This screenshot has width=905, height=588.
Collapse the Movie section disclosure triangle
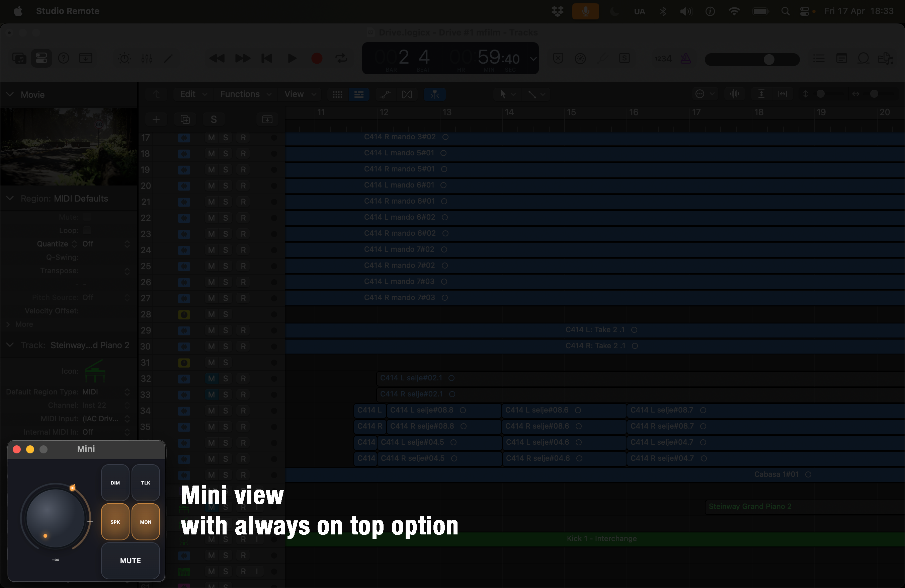pos(10,95)
